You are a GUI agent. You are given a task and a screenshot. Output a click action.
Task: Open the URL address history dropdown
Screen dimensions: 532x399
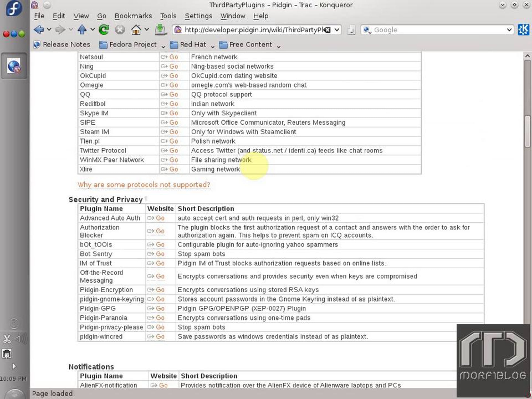click(337, 30)
